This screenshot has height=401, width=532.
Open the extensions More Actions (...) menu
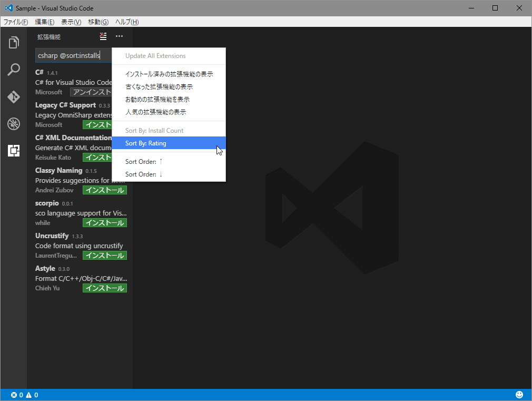click(x=119, y=36)
